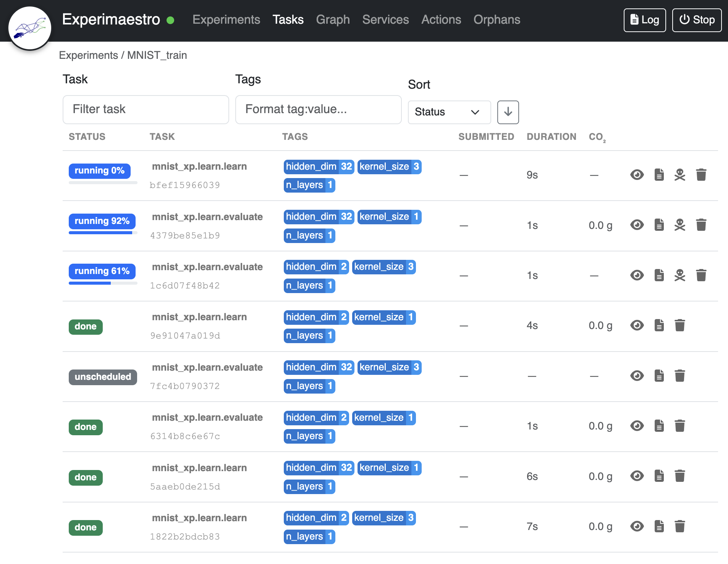Open log file icon for 4379be85e1b9
Image resolution: width=728 pixels, height=564 pixels.
tap(659, 225)
